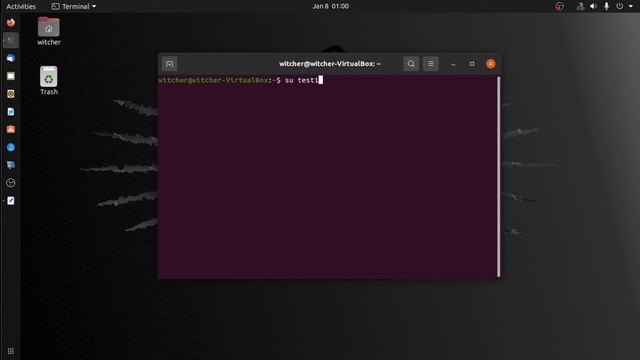Launch Firefox from the dock

11,22
